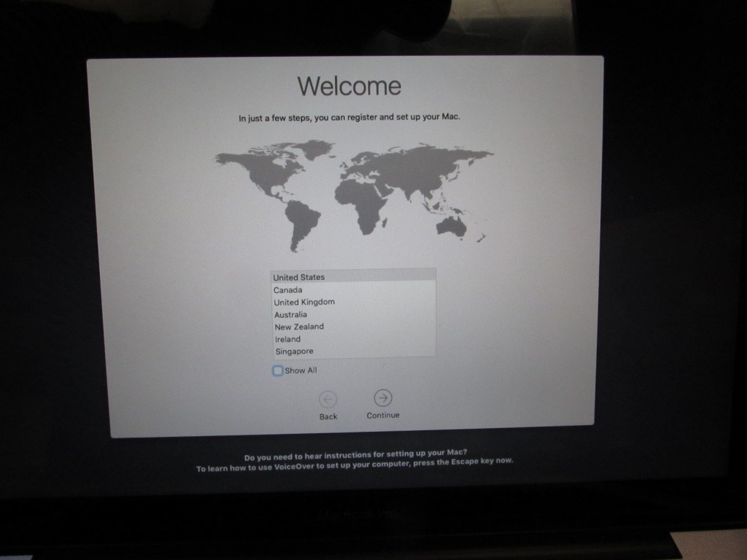Viewport: 747px width, 560px height.
Task: Enable the Show All checkbox
Action: (278, 370)
